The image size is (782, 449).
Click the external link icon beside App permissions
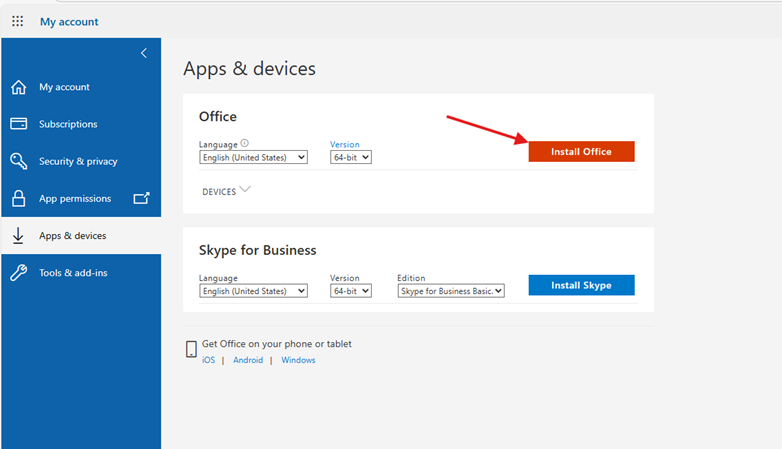(x=141, y=198)
